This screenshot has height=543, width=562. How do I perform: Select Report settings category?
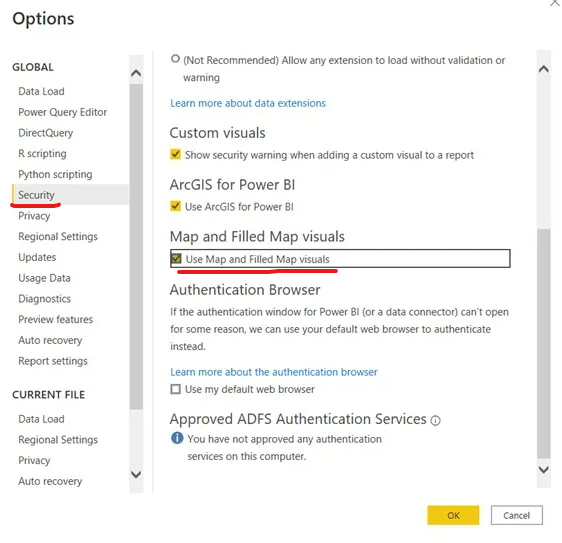coord(53,361)
